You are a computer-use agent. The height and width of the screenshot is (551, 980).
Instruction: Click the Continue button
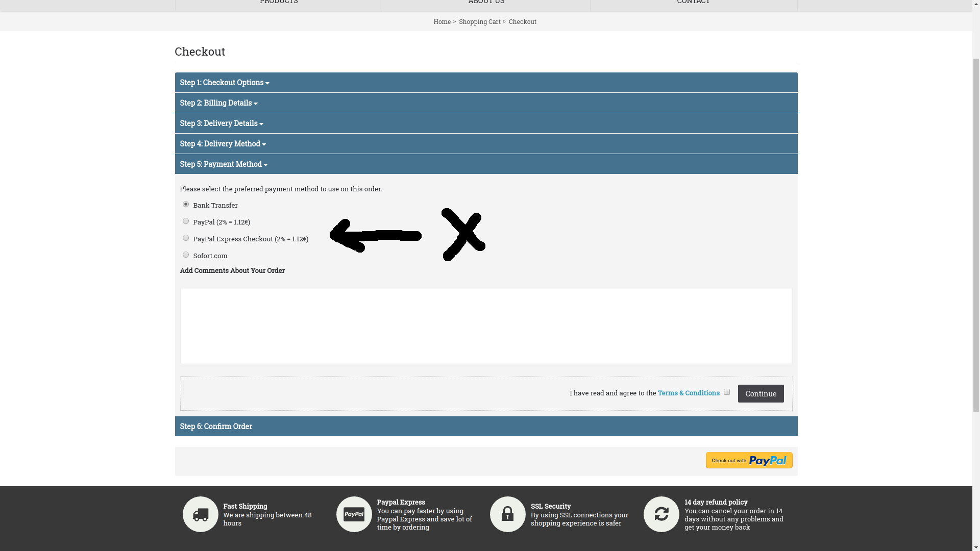pos(761,393)
